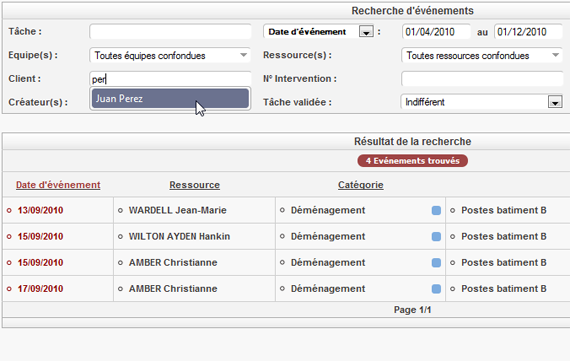570x361 pixels.
Task: Click the red bullet beside 17/09/2010
Action: 9,289
